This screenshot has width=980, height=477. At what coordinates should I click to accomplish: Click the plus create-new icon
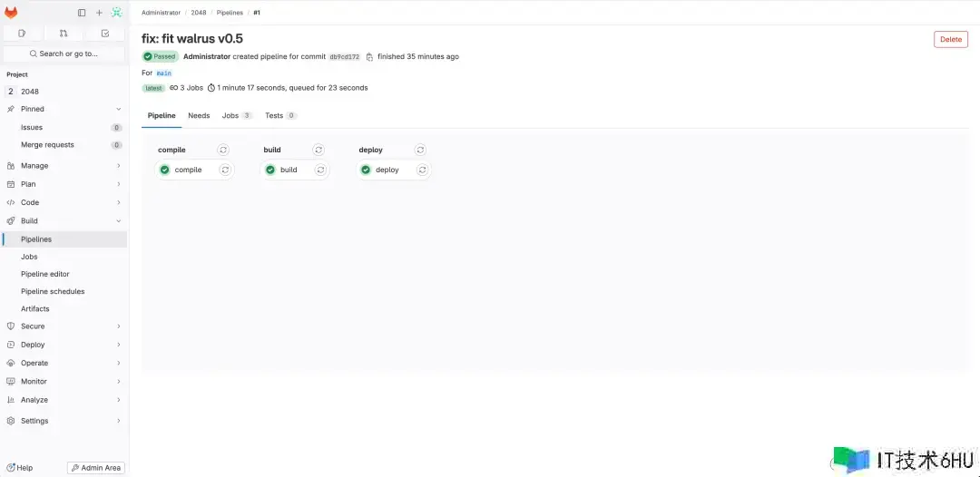coord(99,13)
